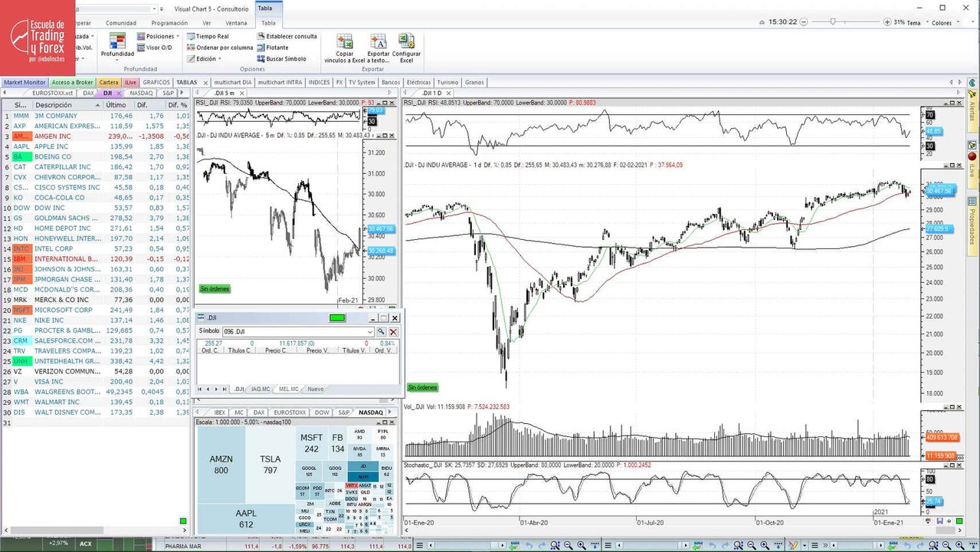
Task: Open title bar symbol combo dropdown
Action: [x=152, y=9]
